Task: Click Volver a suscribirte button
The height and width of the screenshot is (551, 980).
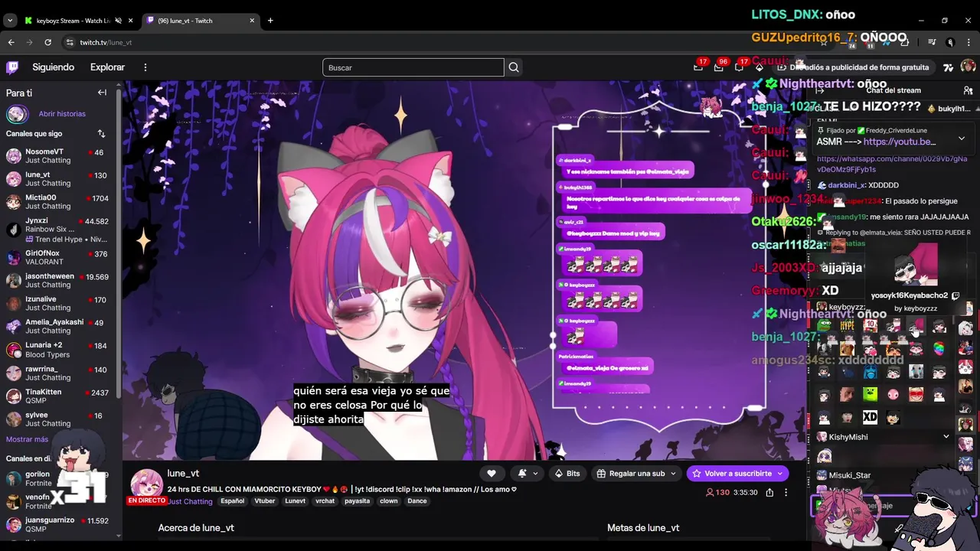Action: [737, 474]
